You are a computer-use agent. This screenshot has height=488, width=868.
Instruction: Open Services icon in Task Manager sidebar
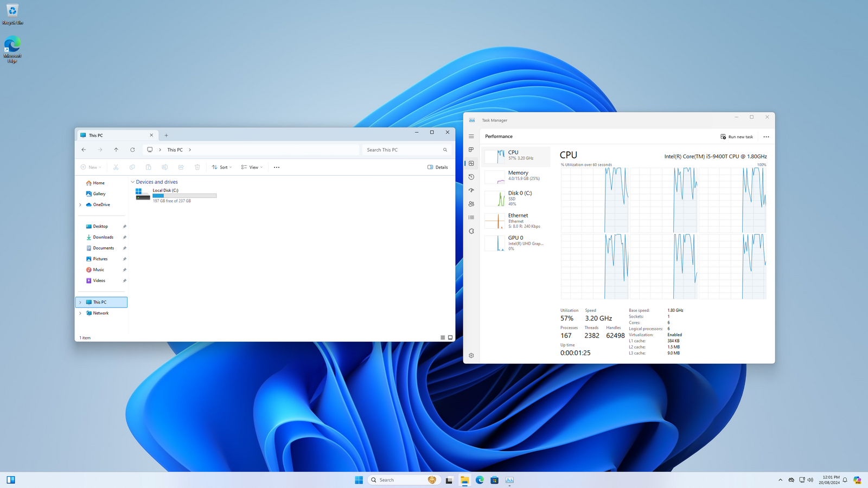[x=471, y=231]
